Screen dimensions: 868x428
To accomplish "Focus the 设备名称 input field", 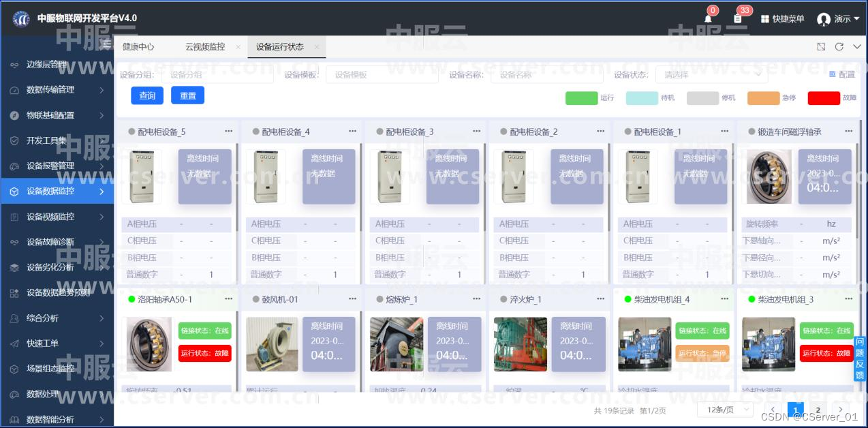I will tap(546, 75).
